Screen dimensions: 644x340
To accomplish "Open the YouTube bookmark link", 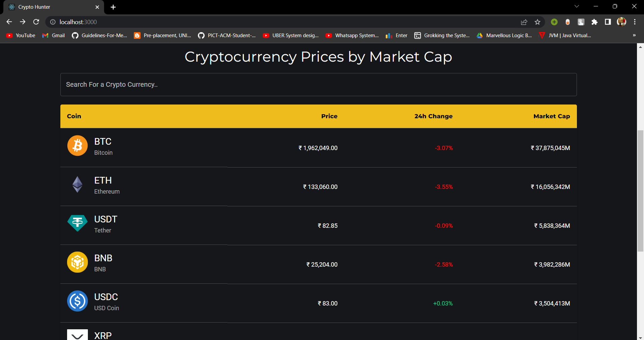I will click(x=20, y=35).
